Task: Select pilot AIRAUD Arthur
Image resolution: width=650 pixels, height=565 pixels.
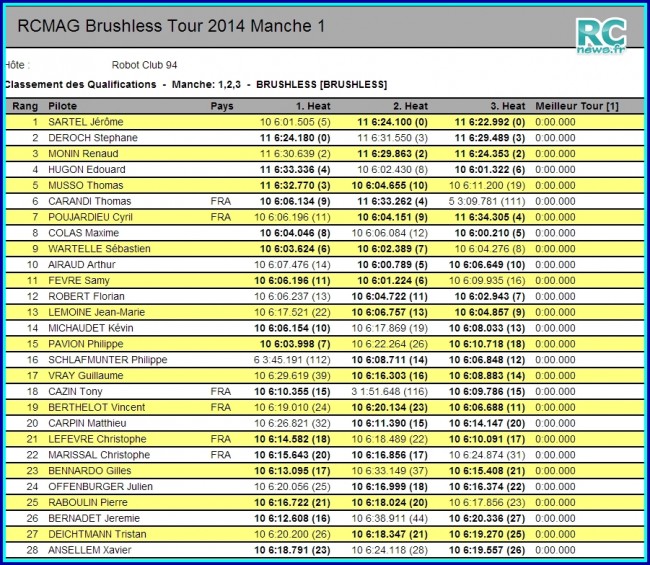Action: 82,264
